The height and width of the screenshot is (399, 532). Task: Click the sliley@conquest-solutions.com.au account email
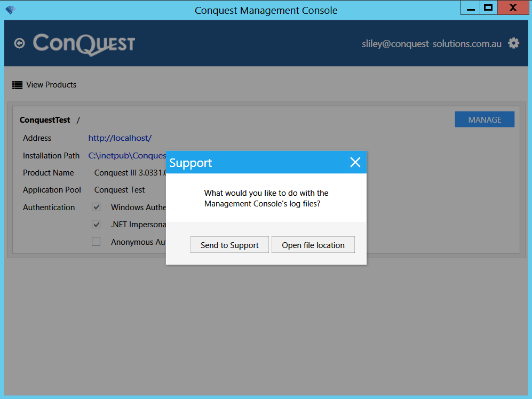tap(431, 44)
